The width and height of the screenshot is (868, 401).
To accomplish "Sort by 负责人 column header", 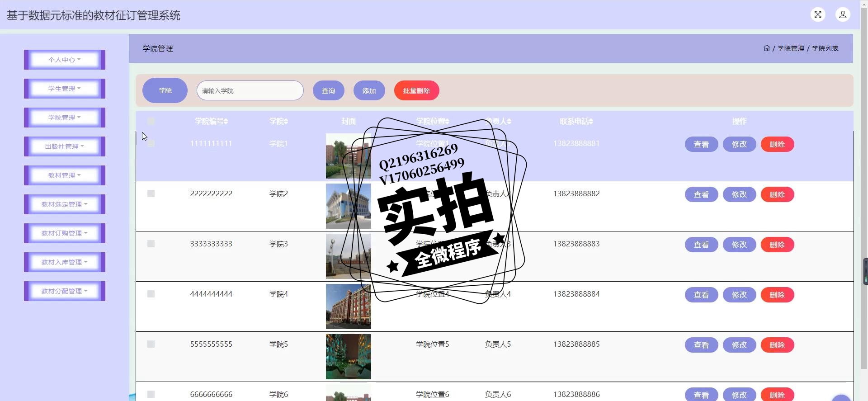I will coord(498,121).
